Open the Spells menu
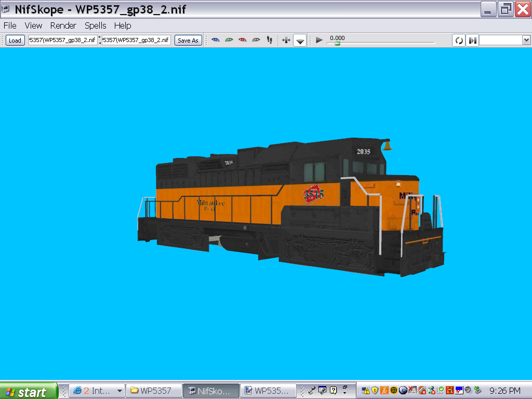The image size is (532, 399). coord(96,26)
